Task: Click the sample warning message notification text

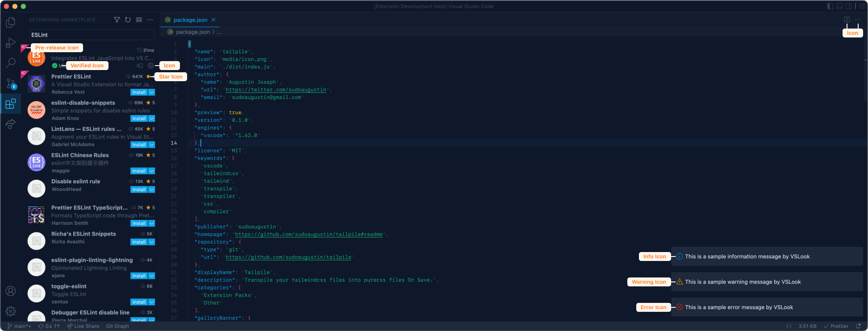Action: point(743,282)
